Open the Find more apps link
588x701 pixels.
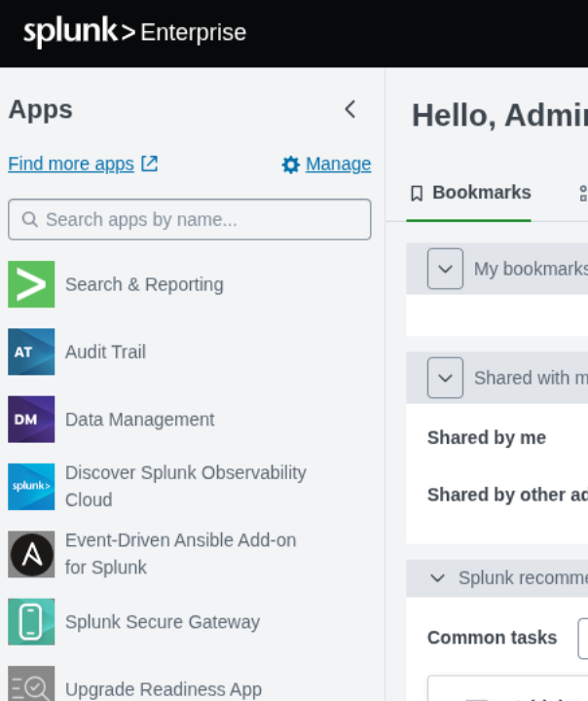[71, 164]
